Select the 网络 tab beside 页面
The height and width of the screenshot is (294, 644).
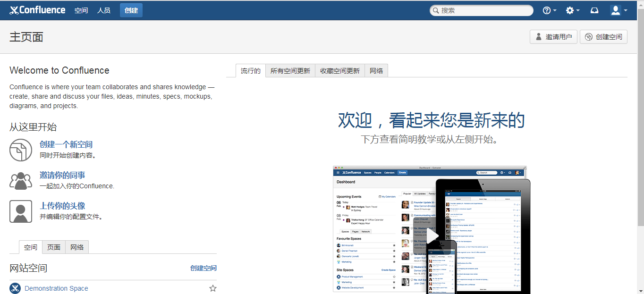pos(77,247)
